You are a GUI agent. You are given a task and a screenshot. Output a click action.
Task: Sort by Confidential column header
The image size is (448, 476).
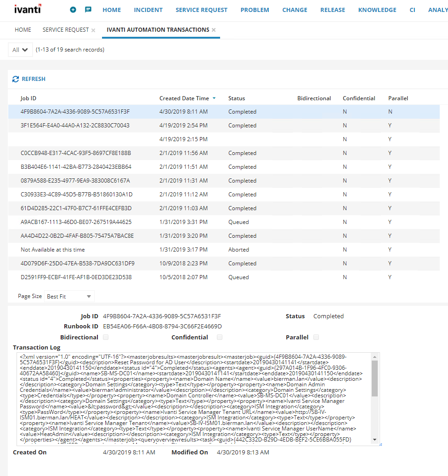coord(359,98)
